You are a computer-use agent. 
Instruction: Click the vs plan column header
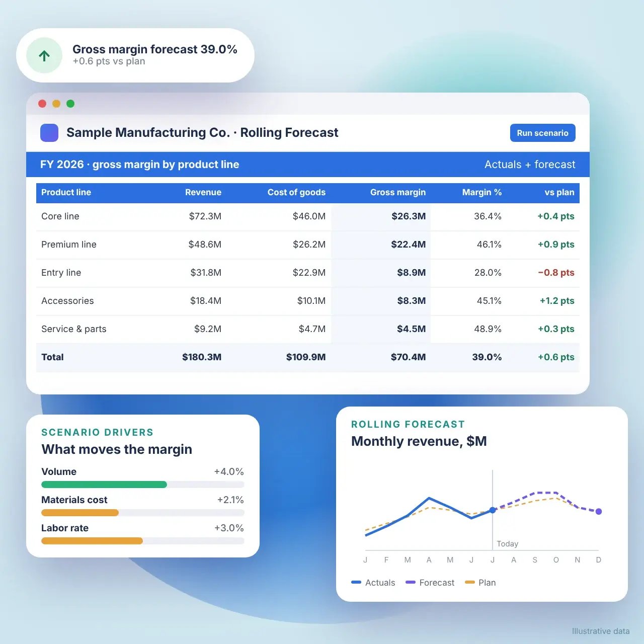point(559,192)
